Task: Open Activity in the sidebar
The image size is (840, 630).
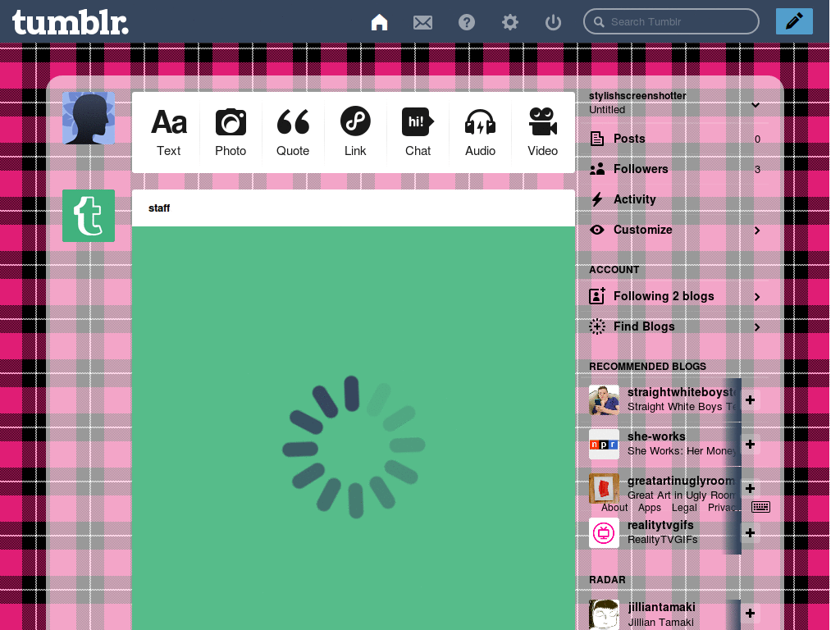Action: pos(676,199)
